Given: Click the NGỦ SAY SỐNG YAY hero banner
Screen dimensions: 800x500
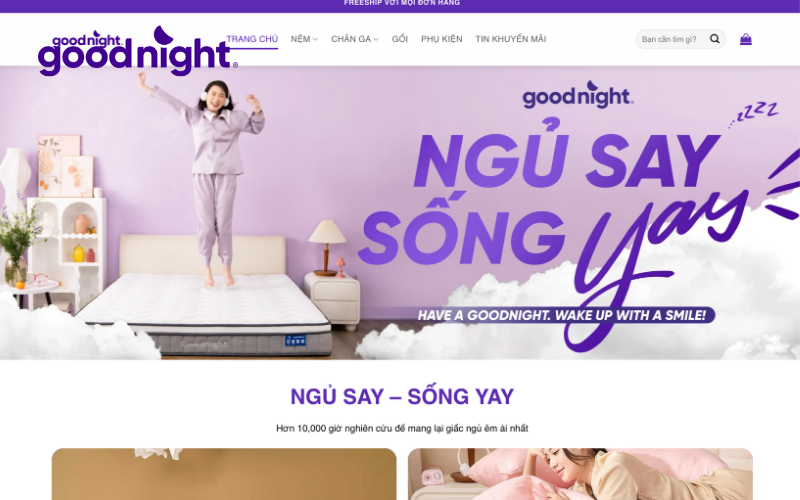Looking at the screenshot, I should pos(400,213).
